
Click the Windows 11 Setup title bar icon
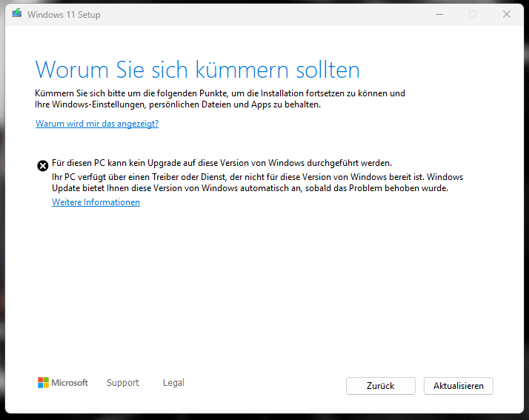coord(17,13)
